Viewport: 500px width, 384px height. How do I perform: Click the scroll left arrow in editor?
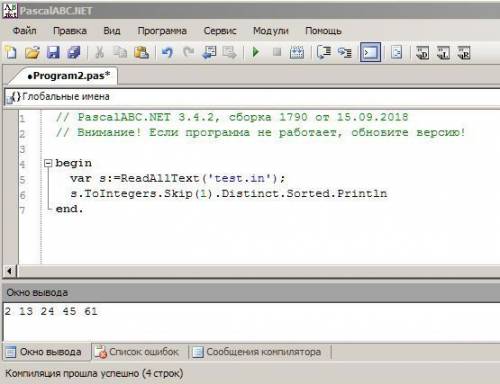coord(9,271)
